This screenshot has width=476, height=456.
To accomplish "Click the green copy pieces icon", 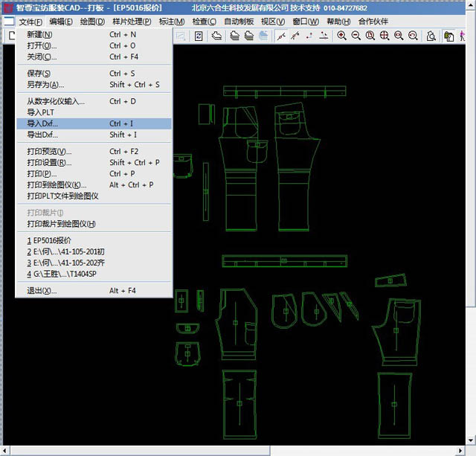I will pos(448,36).
